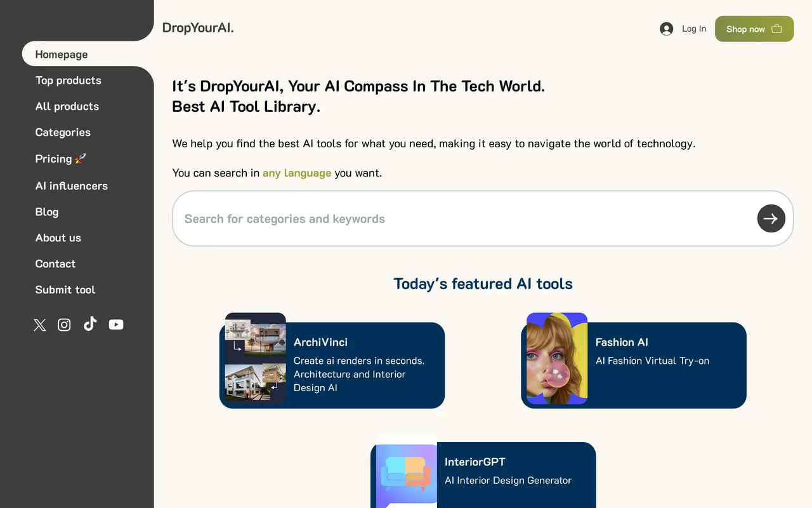Open the InteriorGPT sofa thumbnail

(x=407, y=471)
